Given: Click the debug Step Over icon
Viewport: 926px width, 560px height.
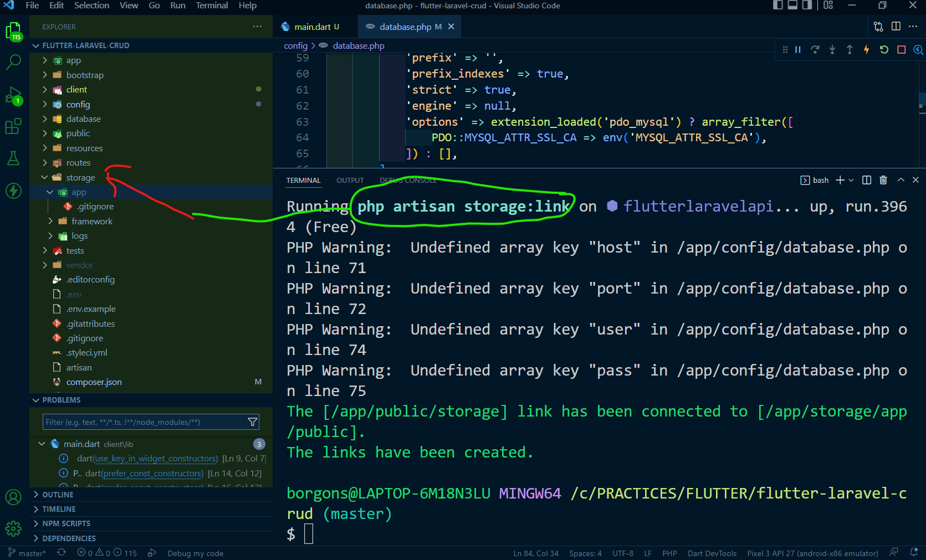Looking at the screenshot, I should [x=815, y=50].
